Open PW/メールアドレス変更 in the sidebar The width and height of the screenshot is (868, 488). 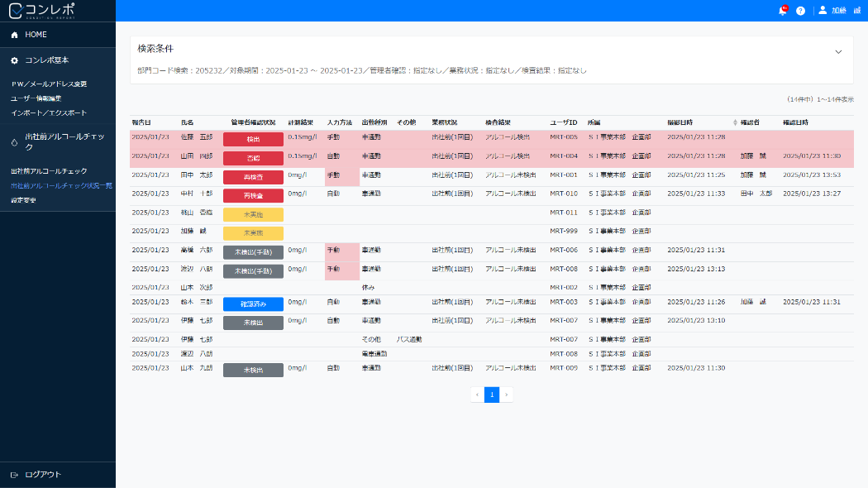(x=50, y=84)
